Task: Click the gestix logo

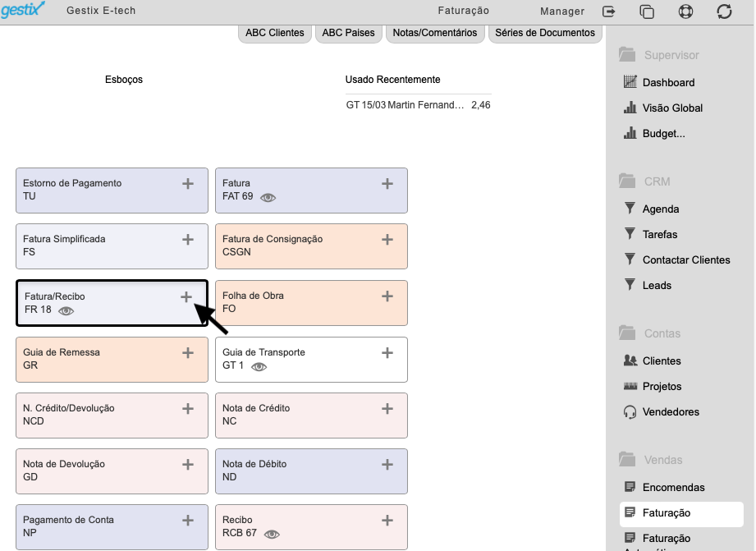Action: [23, 10]
